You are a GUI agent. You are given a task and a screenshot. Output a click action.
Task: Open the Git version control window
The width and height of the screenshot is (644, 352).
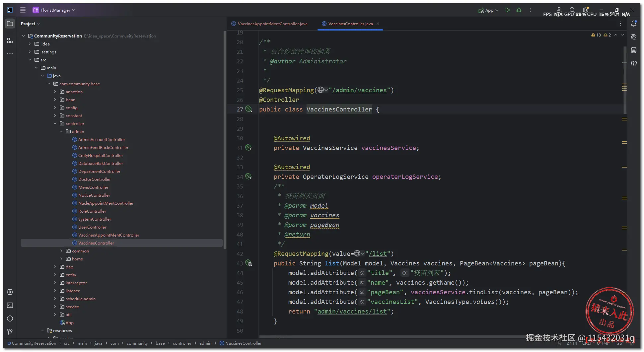[x=10, y=332]
